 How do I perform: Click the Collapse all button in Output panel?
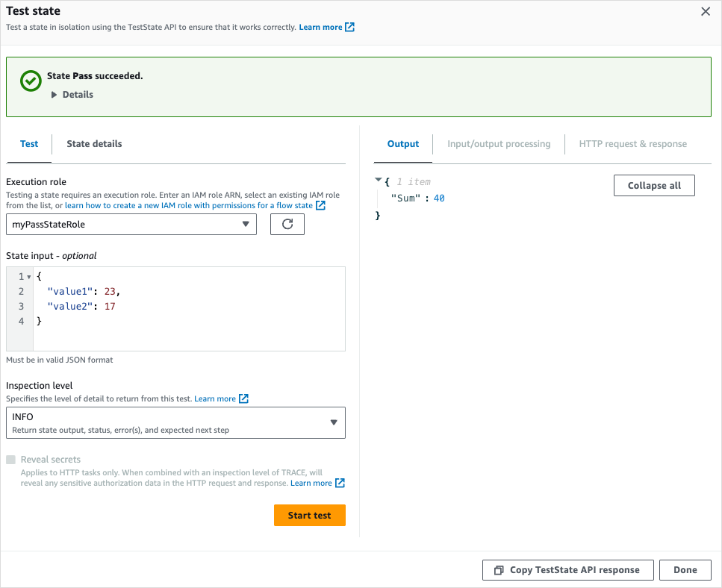pos(654,185)
